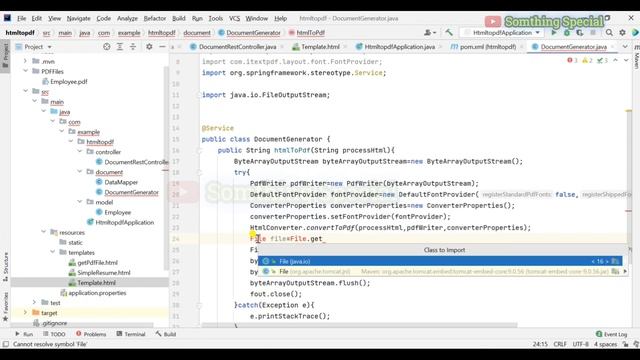Open the Favorites side tool window
The image size is (640, 360).
coord(5,306)
